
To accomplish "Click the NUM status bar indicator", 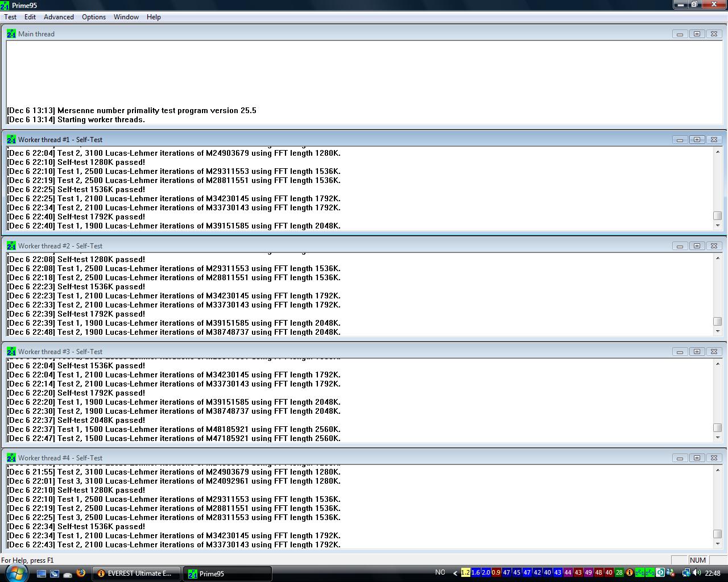I will coord(698,560).
